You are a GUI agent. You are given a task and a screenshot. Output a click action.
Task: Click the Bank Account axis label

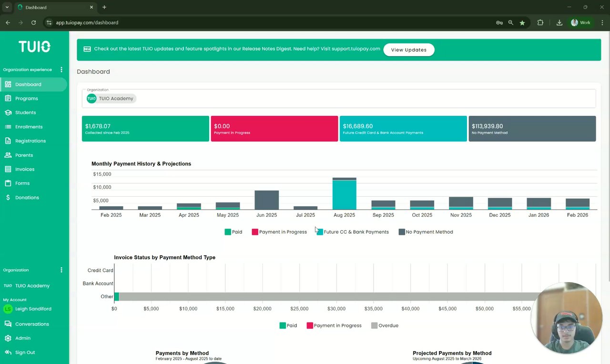[98, 283]
